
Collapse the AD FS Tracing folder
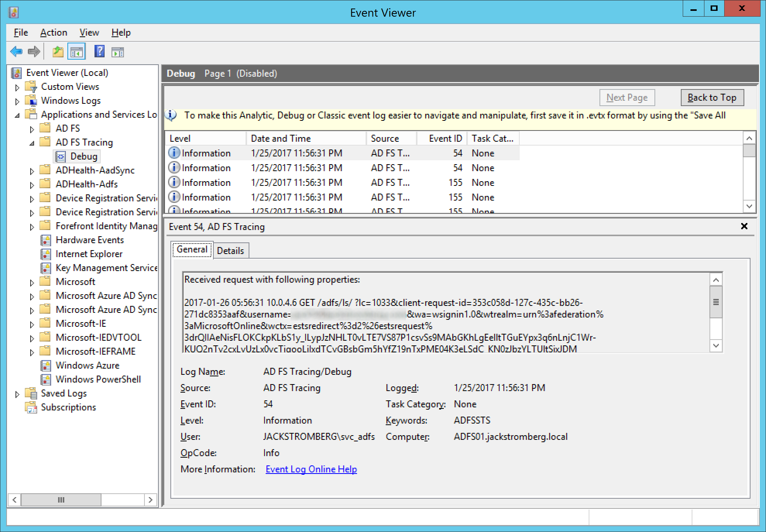click(32, 143)
